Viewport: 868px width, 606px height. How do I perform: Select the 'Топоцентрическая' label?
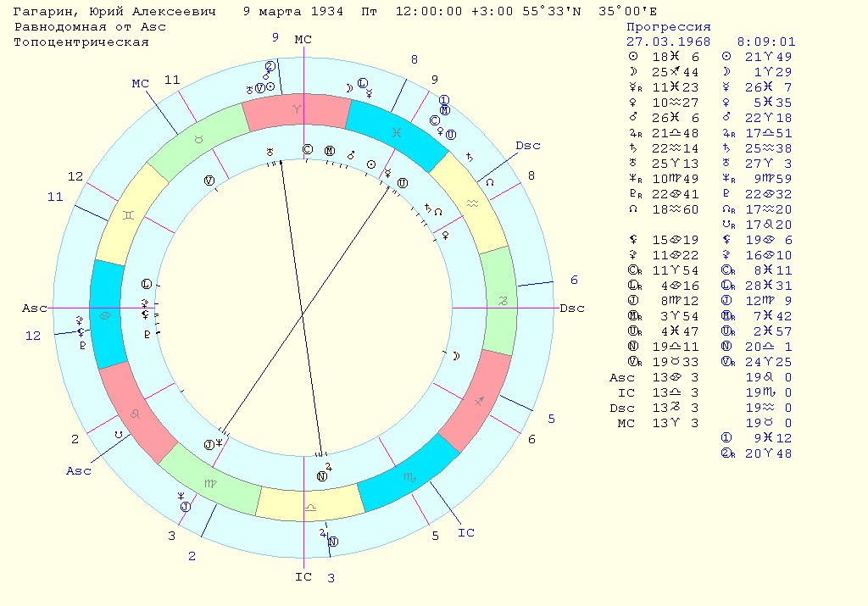(81, 42)
